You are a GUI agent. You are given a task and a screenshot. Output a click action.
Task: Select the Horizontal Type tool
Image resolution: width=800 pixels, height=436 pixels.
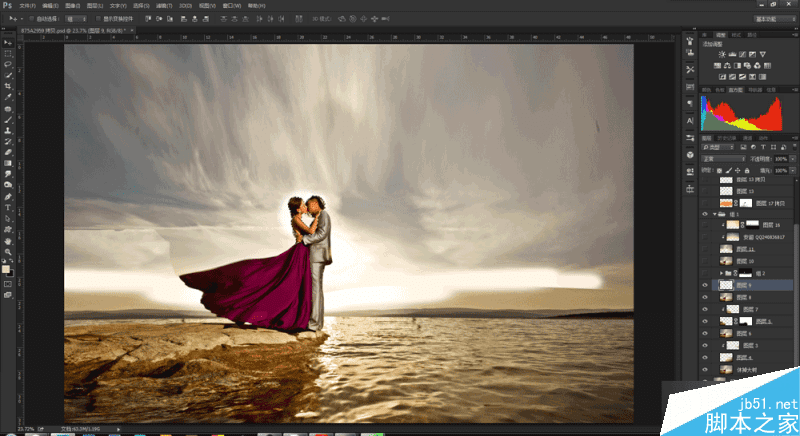(x=8, y=208)
